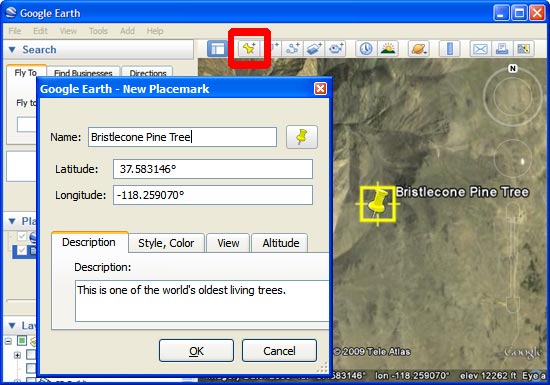Click into the Latitude field
550x385 pixels.
coord(213,169)
